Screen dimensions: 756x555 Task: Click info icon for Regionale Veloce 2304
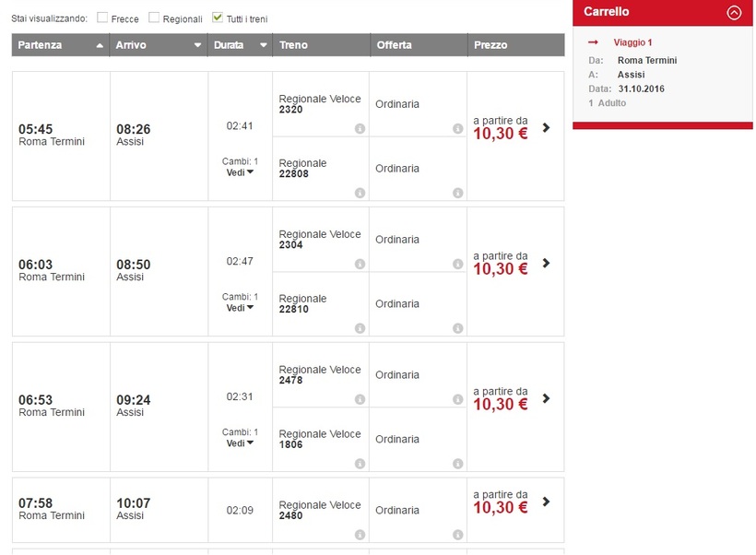tap(360, 265)
